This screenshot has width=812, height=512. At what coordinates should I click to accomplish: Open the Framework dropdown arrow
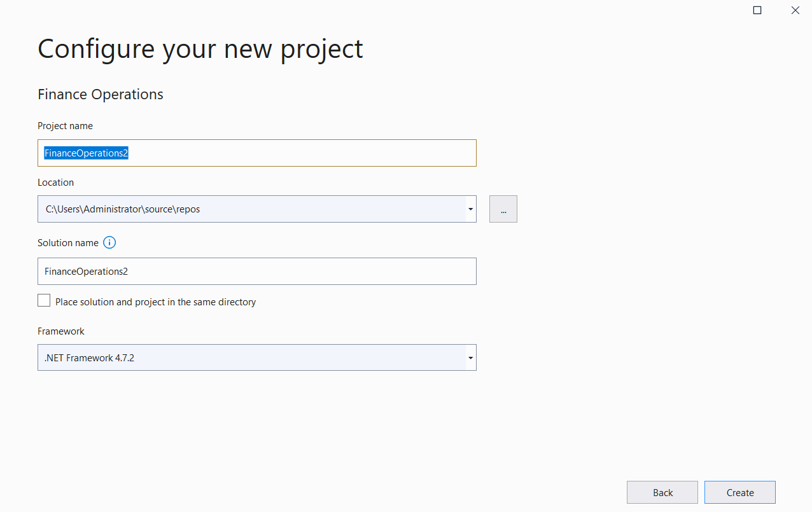(470, 358)
